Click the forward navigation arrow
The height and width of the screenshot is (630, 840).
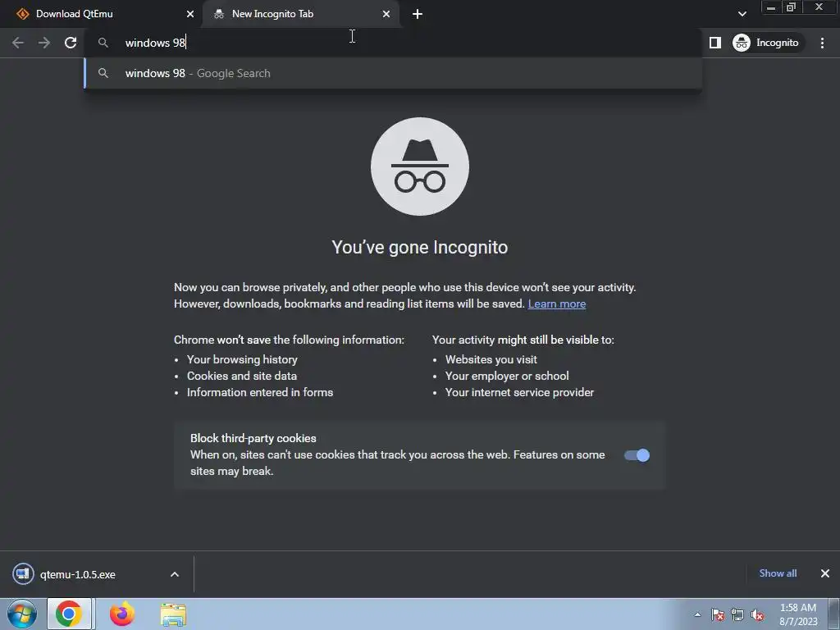44,43
